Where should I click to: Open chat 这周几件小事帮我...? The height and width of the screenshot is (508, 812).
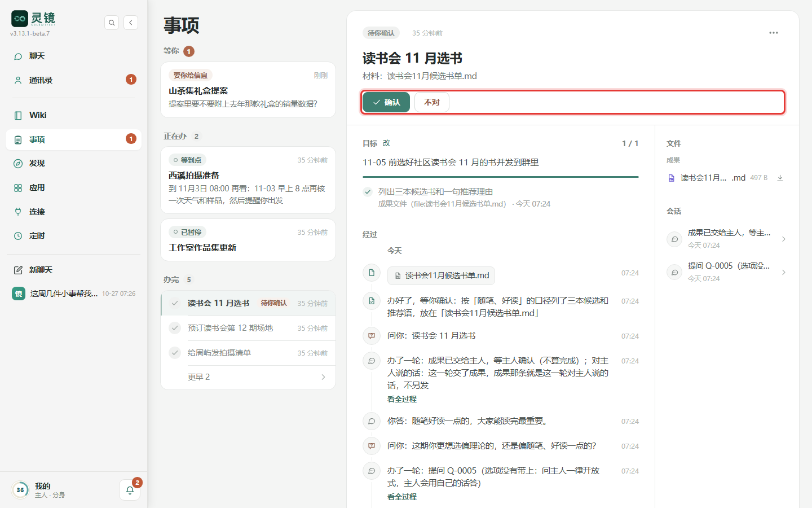click(x=73, y=294)
